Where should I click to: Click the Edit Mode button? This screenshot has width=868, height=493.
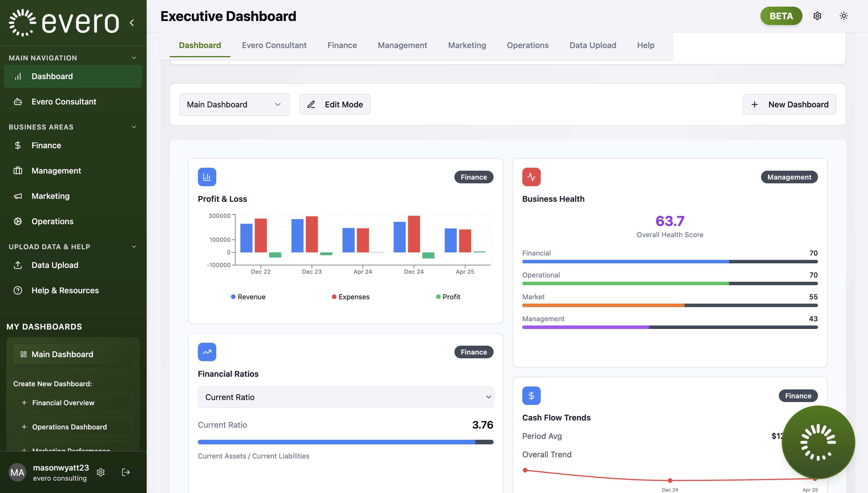pyautogui.click(x=334, y=104)
